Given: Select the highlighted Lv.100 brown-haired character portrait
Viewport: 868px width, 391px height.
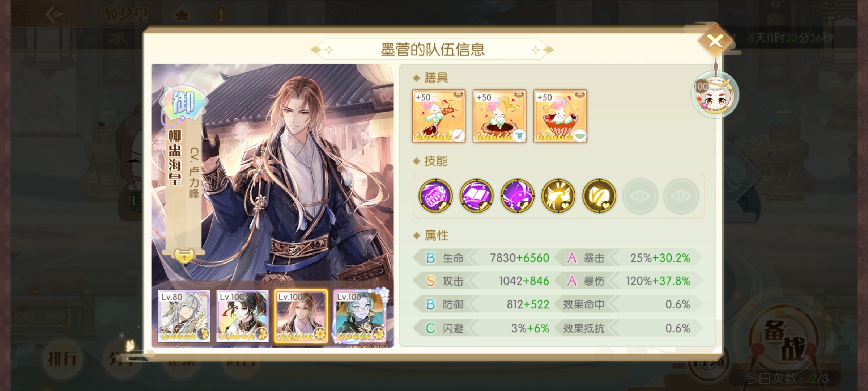Looking at the screenshot, I should click(301, 316).
